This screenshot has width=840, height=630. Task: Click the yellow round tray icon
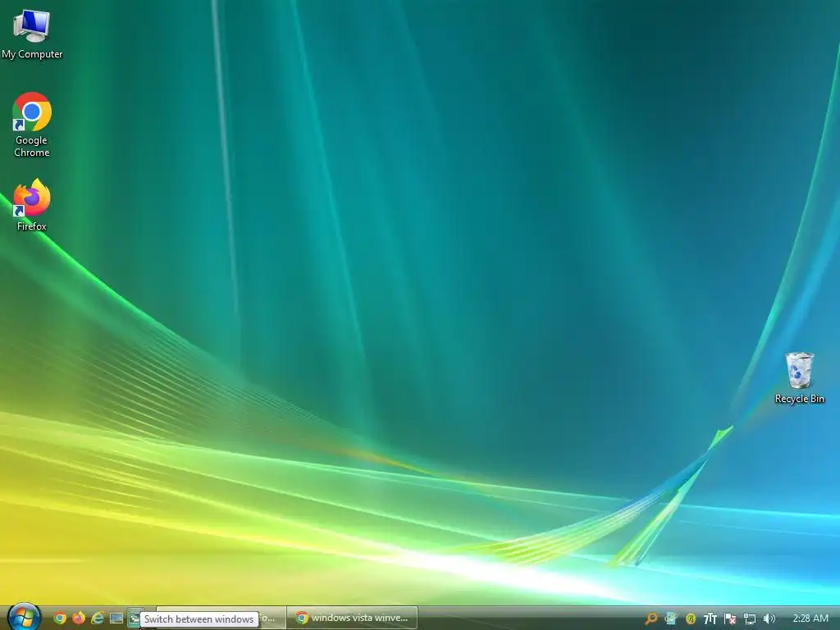691,619
